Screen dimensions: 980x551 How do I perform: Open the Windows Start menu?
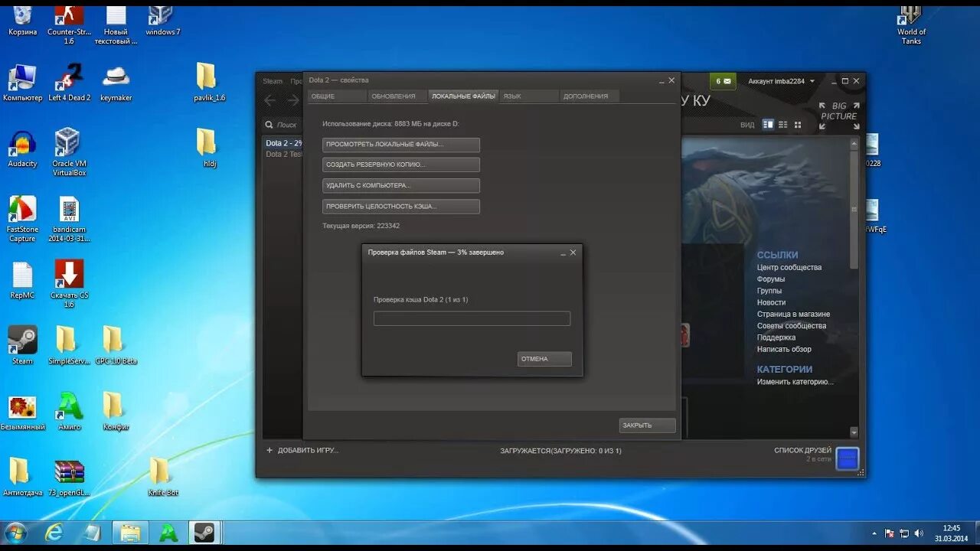point(15,533)
